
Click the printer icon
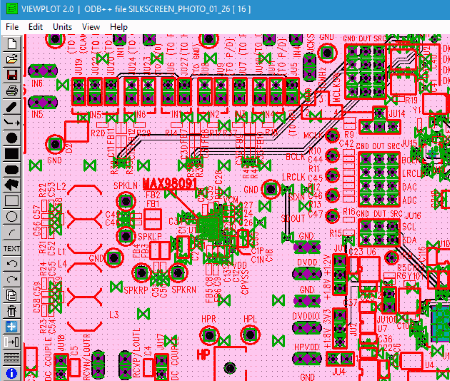(x=12, y=90)
